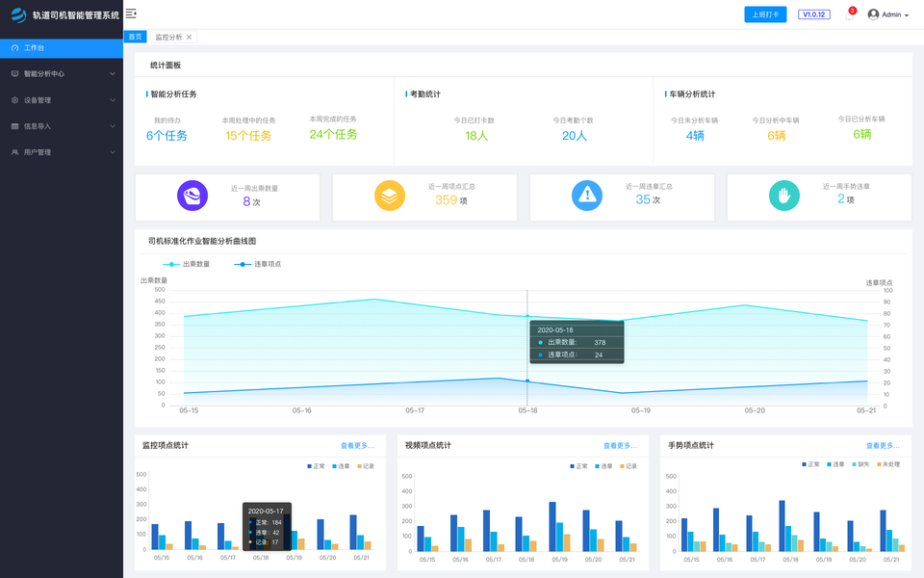The width and height of the screenshot is (924, 578).
Task: Click 15个任务 in progress count
Action: 248,136
